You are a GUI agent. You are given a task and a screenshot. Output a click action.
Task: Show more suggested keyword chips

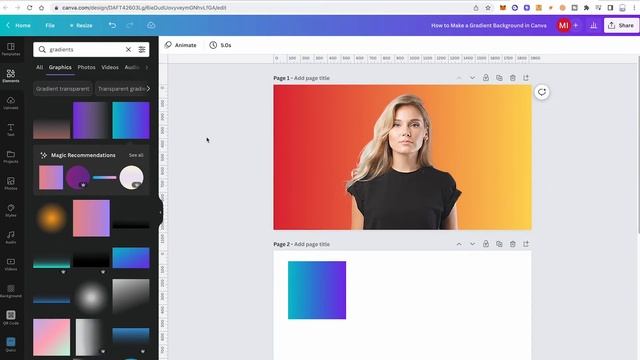(x=148, y=89)
